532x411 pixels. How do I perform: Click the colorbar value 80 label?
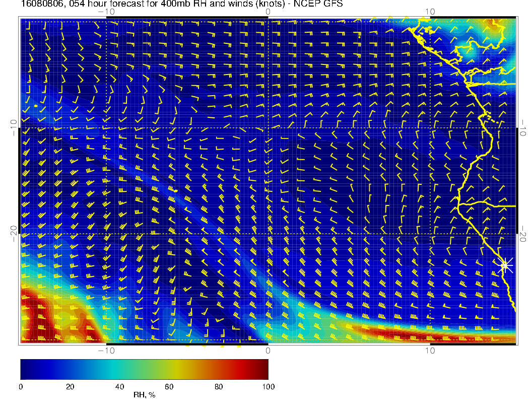219,387
